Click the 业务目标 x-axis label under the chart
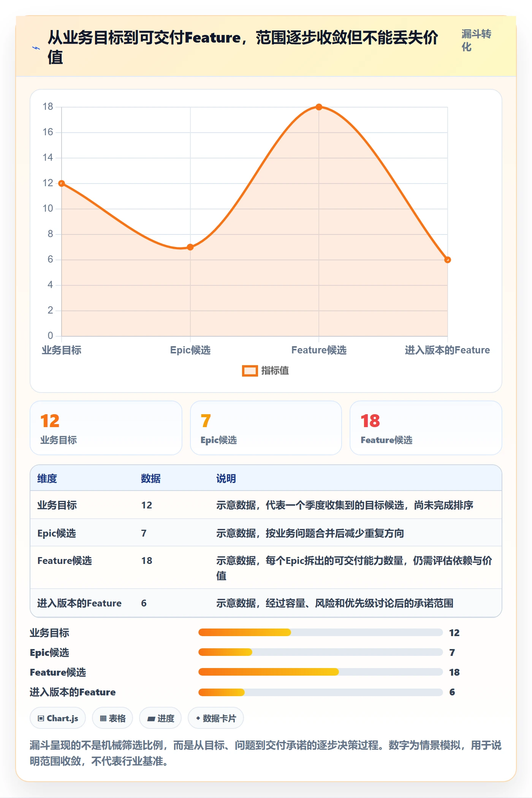The image size is (532, 798). click(62, 350)
